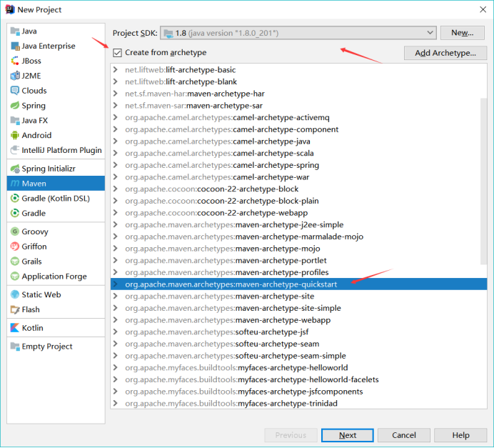Click the IntelliJ IDEA title bar logo
This screenshot has height=448, width=494.
click(10, 9)
